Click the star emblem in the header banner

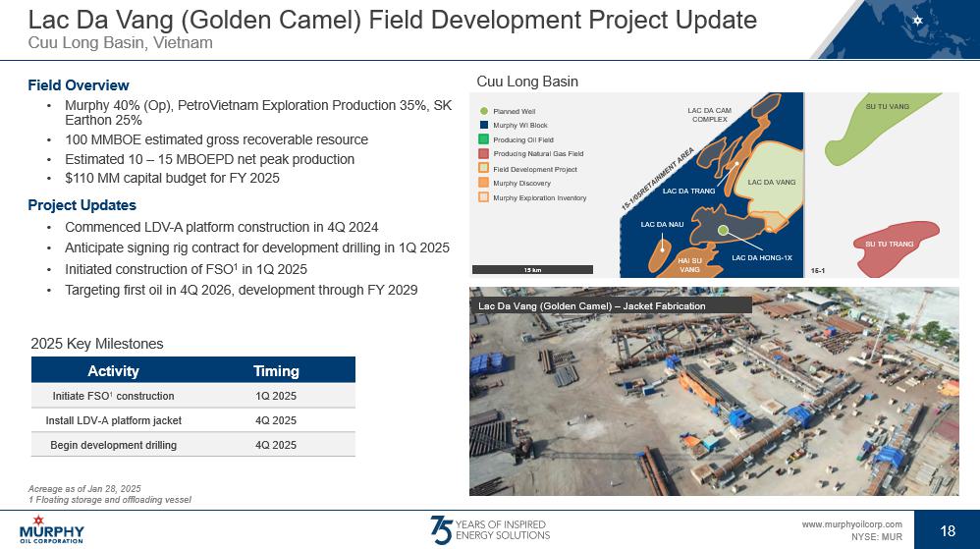coord(917,21)
